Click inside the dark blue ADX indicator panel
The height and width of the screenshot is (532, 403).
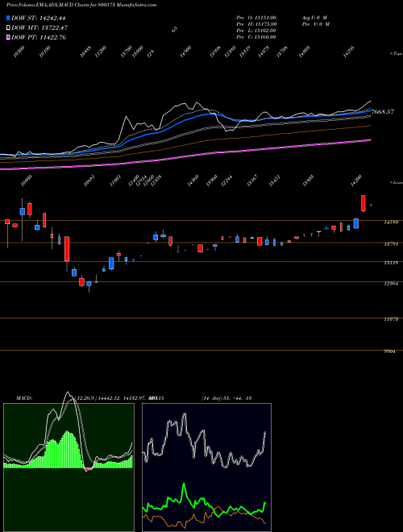pyautogui.click(x=206, y=468)
